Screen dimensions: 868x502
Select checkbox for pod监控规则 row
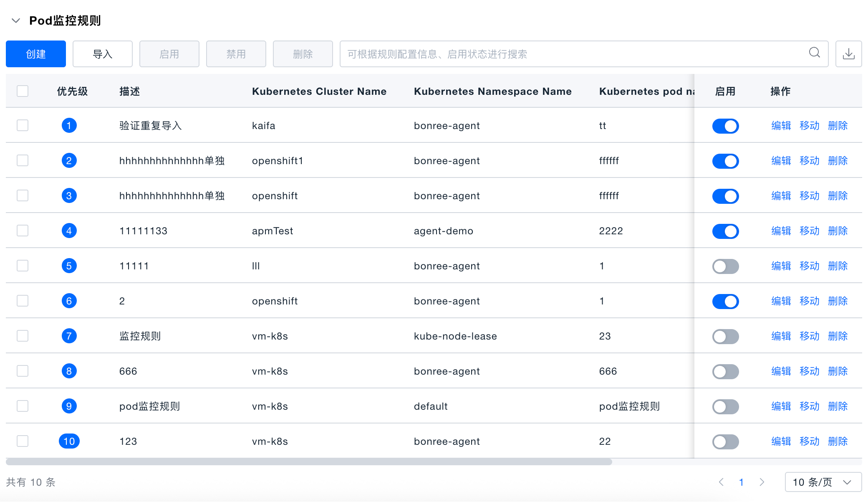[23, 406]
